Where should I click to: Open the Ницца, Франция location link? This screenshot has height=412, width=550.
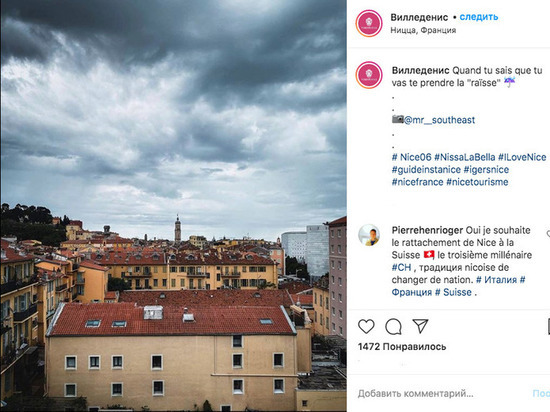coord(423,30)
